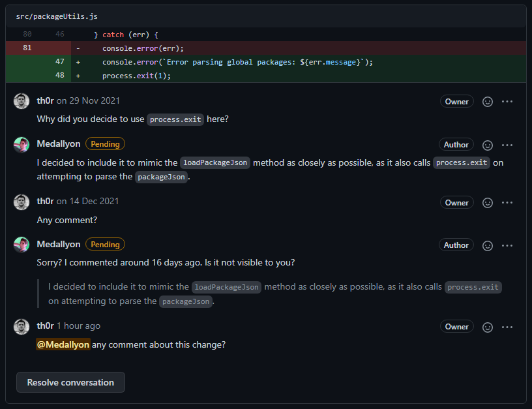Select deleted line number 81 in diff
Viewport: 532px width, 409px height.
27,48
